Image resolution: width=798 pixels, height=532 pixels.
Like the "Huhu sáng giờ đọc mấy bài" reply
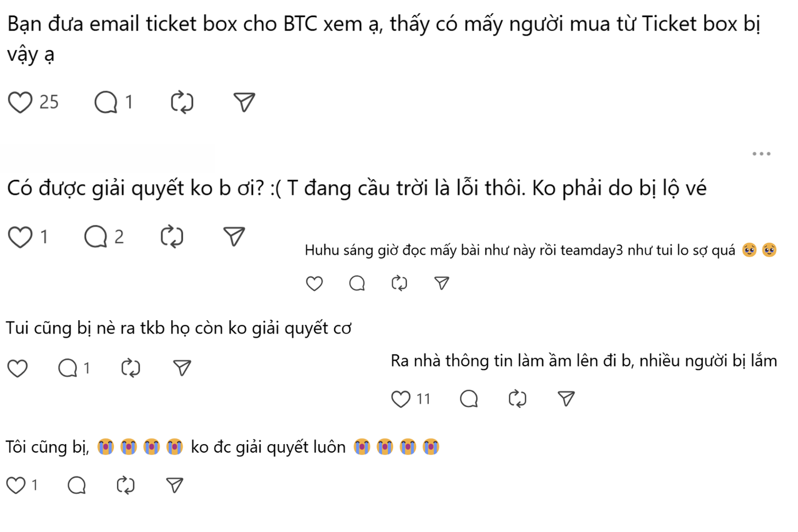click(314, 282)
